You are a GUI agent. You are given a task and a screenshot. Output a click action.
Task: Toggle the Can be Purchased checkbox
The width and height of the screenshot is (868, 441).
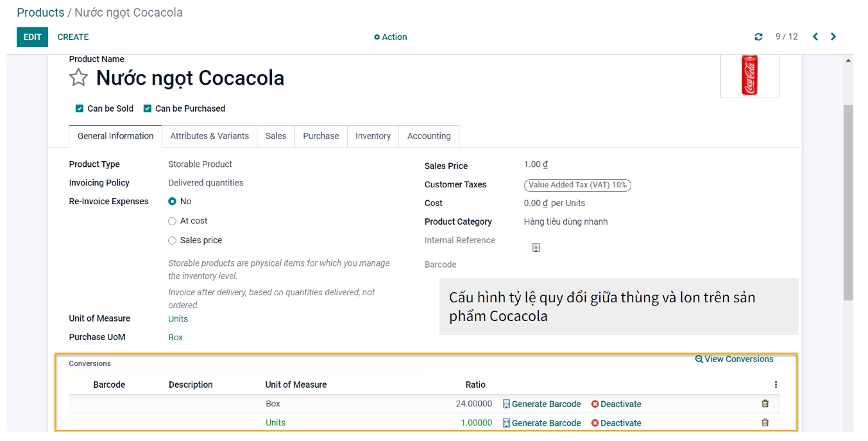(x=148, y=108)
